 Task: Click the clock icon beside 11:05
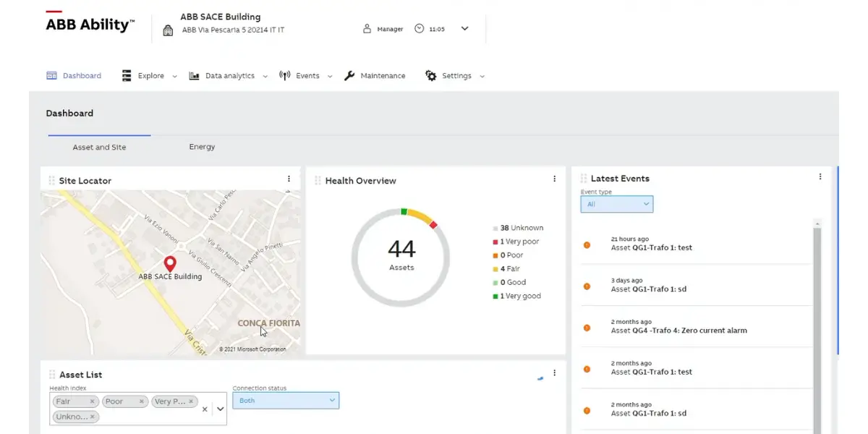[x=420, y=29]
